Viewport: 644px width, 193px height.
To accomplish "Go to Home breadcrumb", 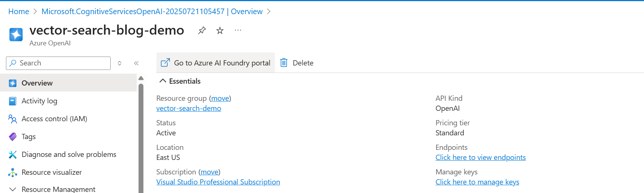I will (x=19, y=12).
